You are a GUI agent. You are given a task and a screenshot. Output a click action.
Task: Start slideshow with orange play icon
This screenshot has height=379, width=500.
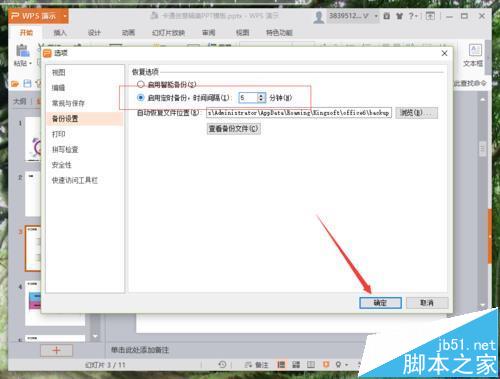click(326, 364)
